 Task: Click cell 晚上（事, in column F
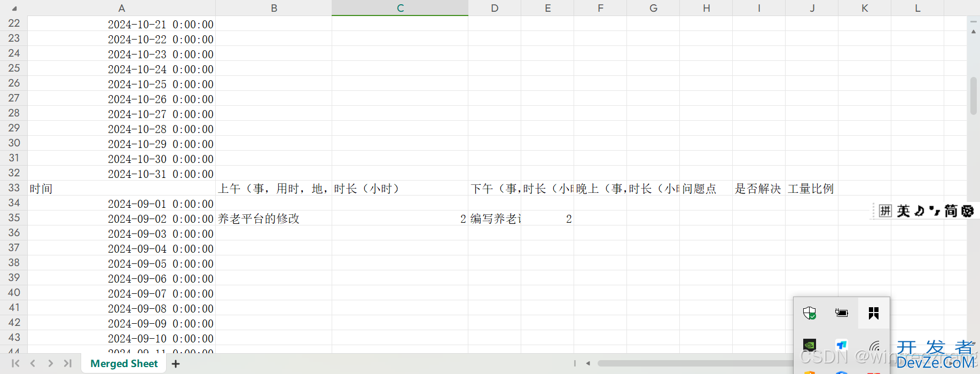[600, 188]
